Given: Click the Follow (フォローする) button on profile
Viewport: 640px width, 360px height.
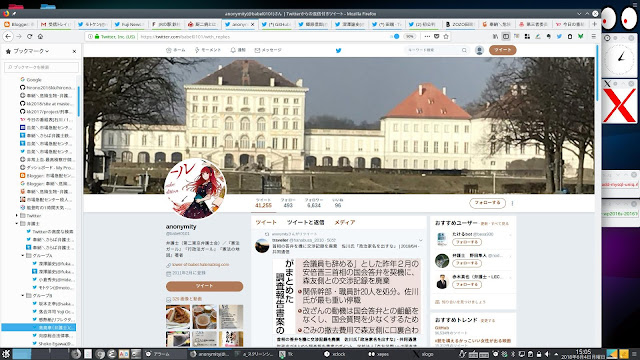Looking at the screenshot, I should [x=487, y=203].
